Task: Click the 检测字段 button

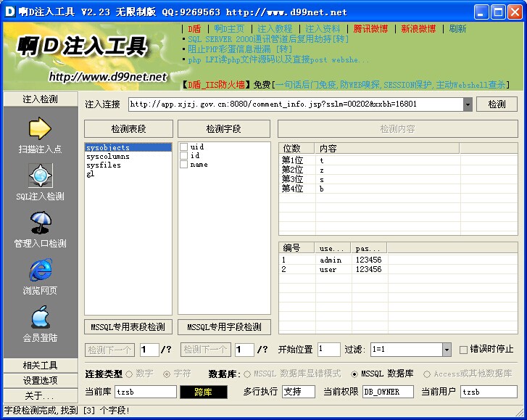Action: click(223, 129)
